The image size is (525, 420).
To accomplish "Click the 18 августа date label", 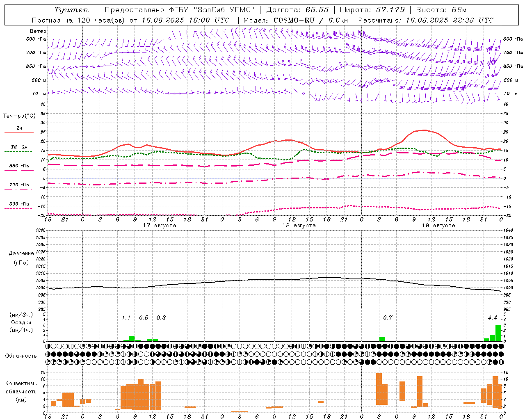I will (299, 226).
